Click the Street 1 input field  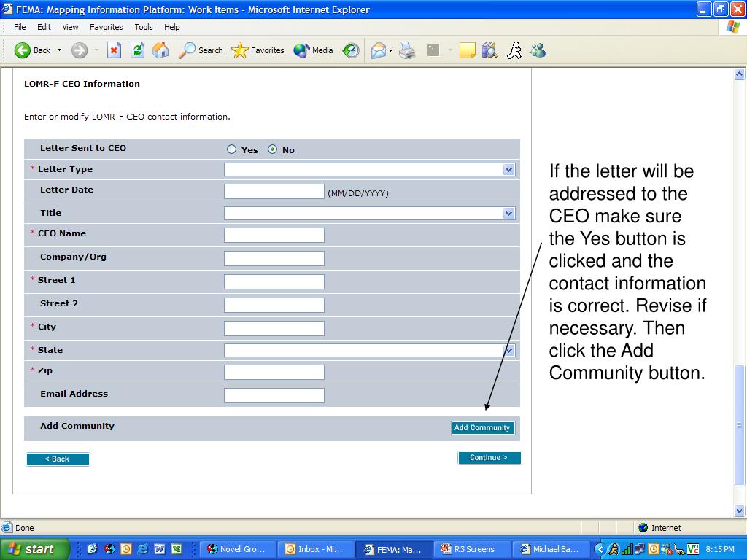click(x=274, y=281)
